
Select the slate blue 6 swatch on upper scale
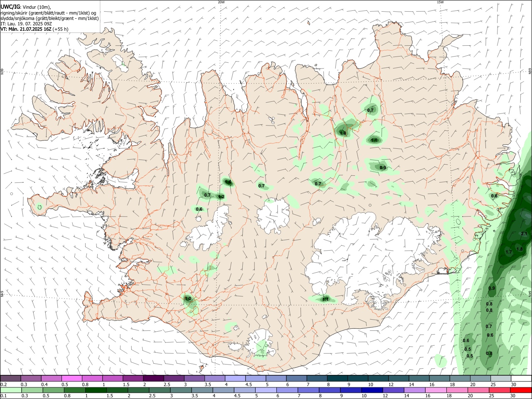point(297,379)
